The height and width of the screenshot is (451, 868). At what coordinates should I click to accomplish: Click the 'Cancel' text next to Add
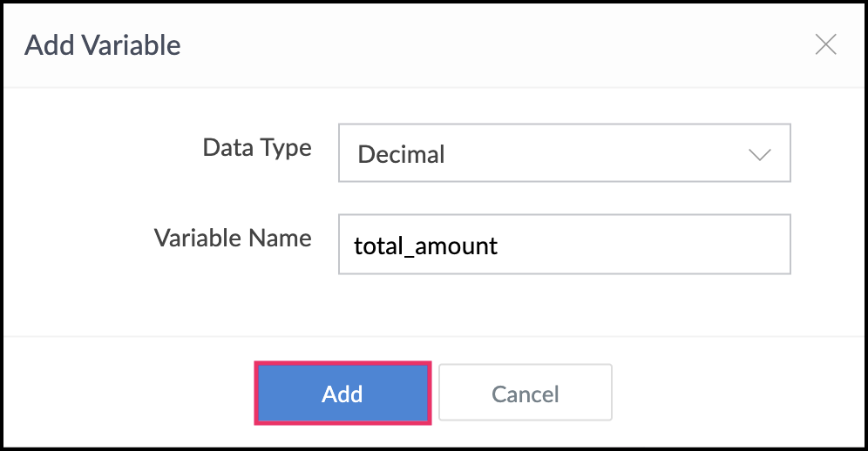click(526, 394)
